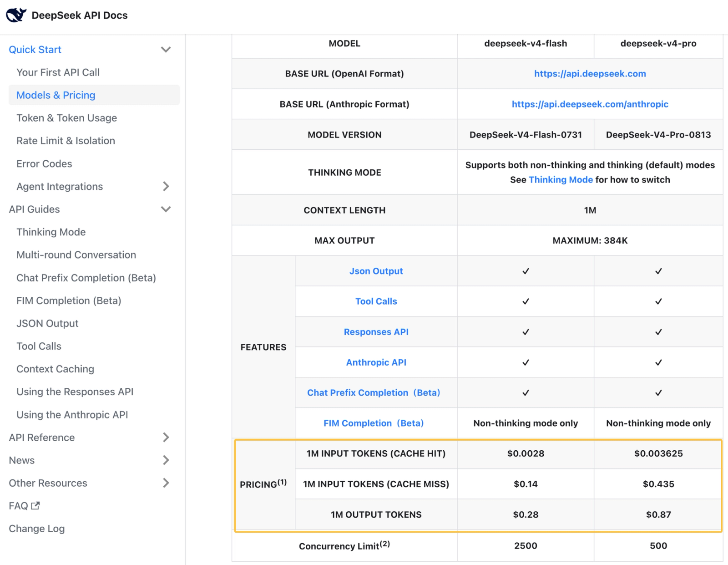Expand the Other Resources section chevron

pyautogui.click(x=166, y=483)
